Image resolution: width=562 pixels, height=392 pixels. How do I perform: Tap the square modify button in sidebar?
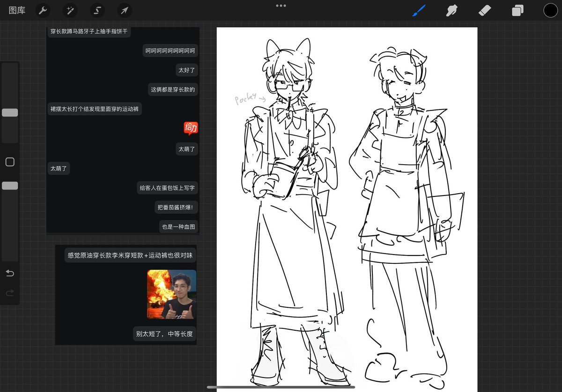(x=10, y=162)
